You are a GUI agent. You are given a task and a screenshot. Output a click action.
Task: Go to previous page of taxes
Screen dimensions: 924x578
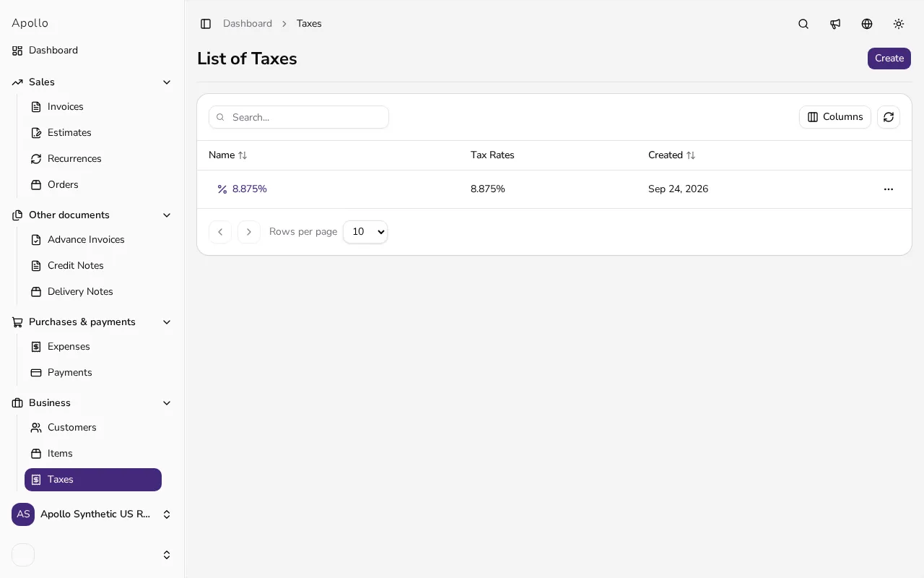[x=220, y=232]
